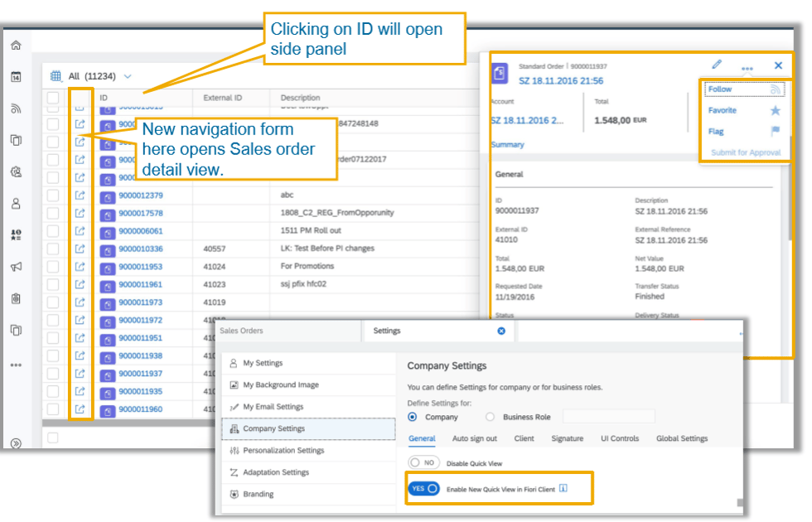This screenshot has width=812, height=522.
Task: Open the single person icon in sidebar
Action: tap(16, 204)
